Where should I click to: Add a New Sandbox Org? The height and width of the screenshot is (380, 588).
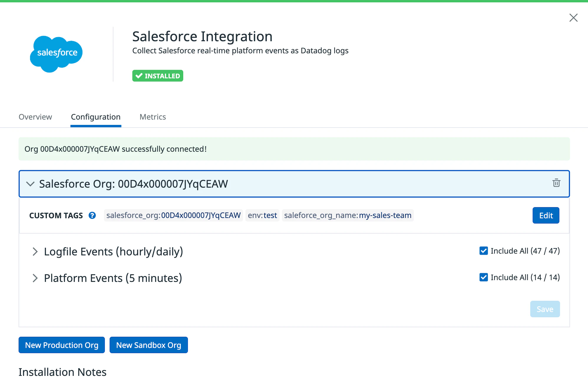coord(149,345)
